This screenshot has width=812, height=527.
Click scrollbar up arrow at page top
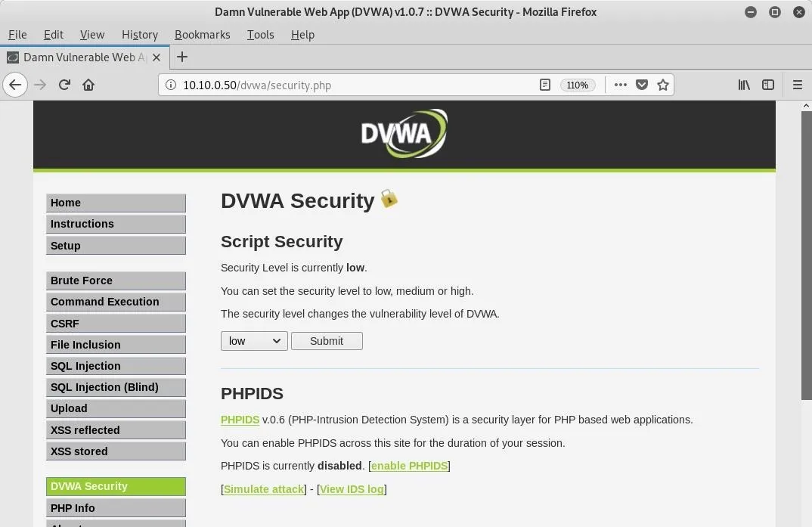click(806, 106)
